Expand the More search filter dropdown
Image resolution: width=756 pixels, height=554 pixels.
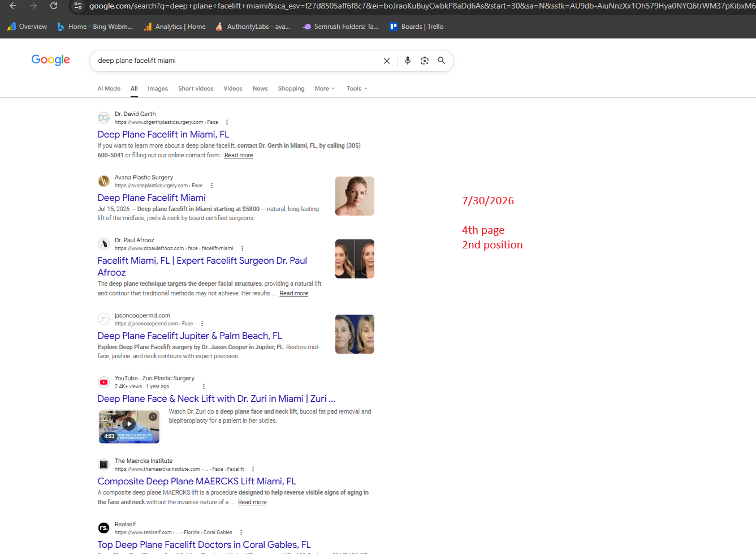[x=325, y=89]
